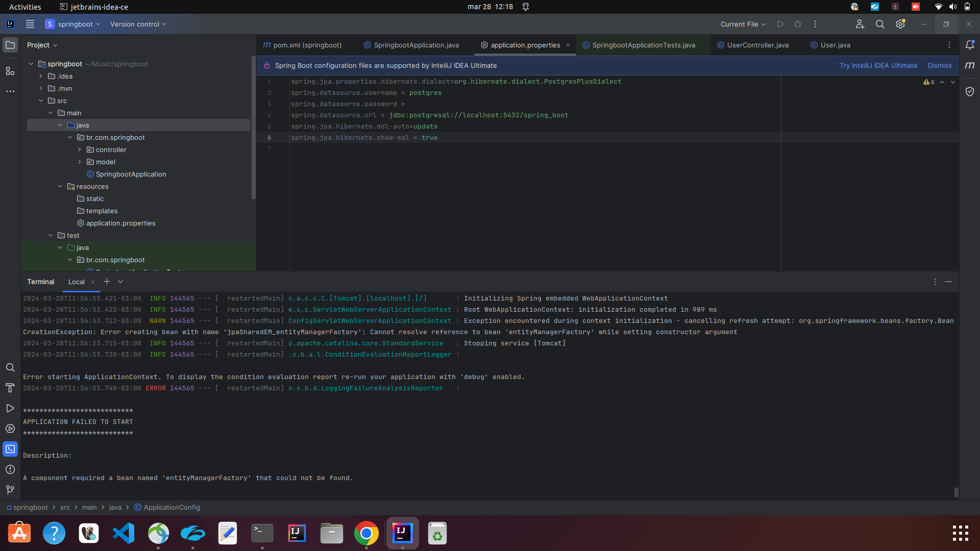Click the springboot module selector dropdown

click(x=73, y=24)
